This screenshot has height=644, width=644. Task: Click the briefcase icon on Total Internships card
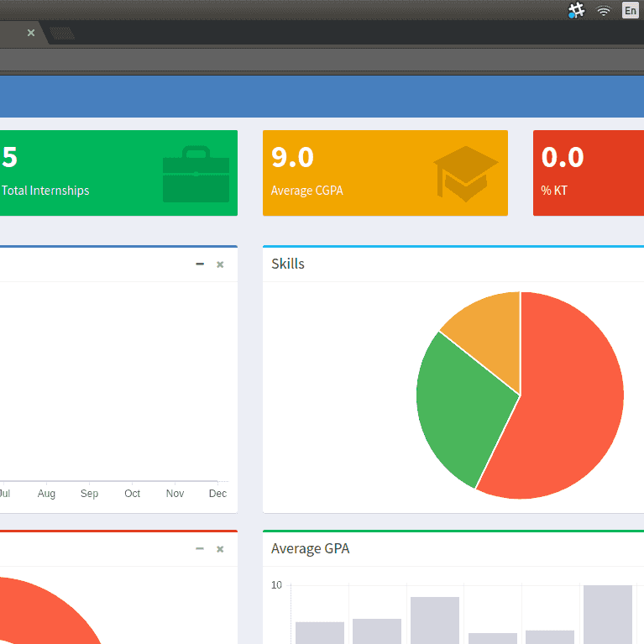pyautogui.click(x=196, y=174)
